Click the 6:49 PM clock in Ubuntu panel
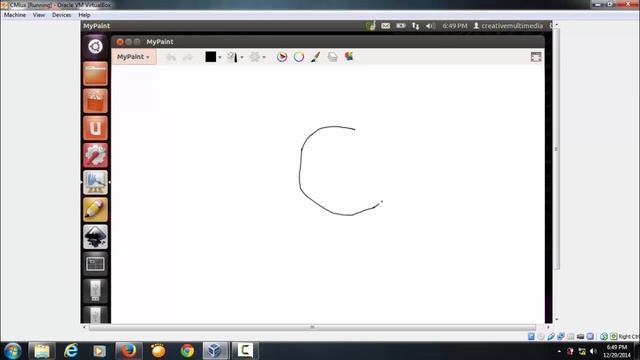 pos(455,26)
